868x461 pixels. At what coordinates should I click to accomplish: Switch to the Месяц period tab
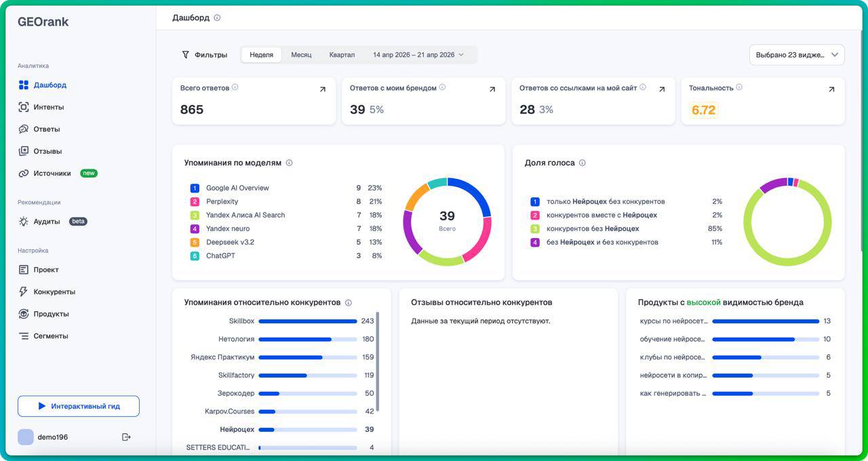click(301, 55)
